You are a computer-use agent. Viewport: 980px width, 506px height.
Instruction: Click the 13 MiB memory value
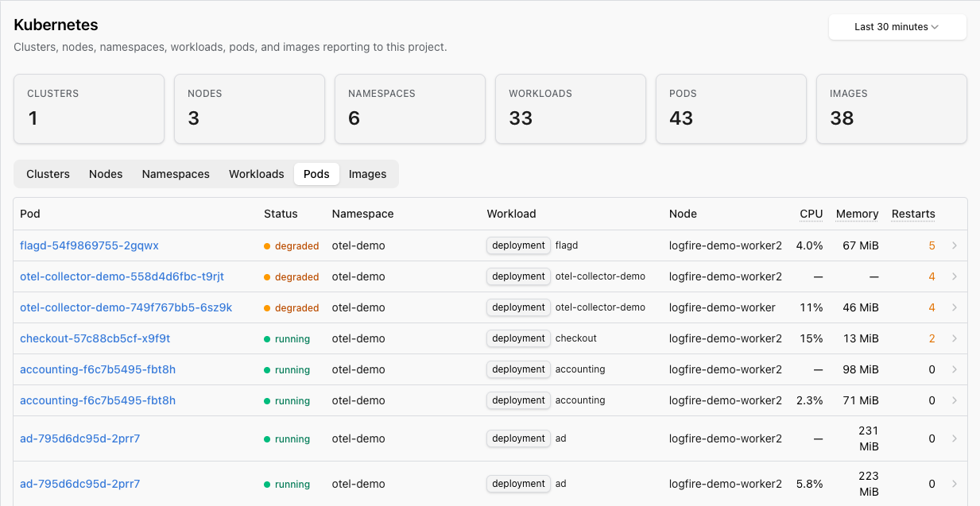coord(861,338)
